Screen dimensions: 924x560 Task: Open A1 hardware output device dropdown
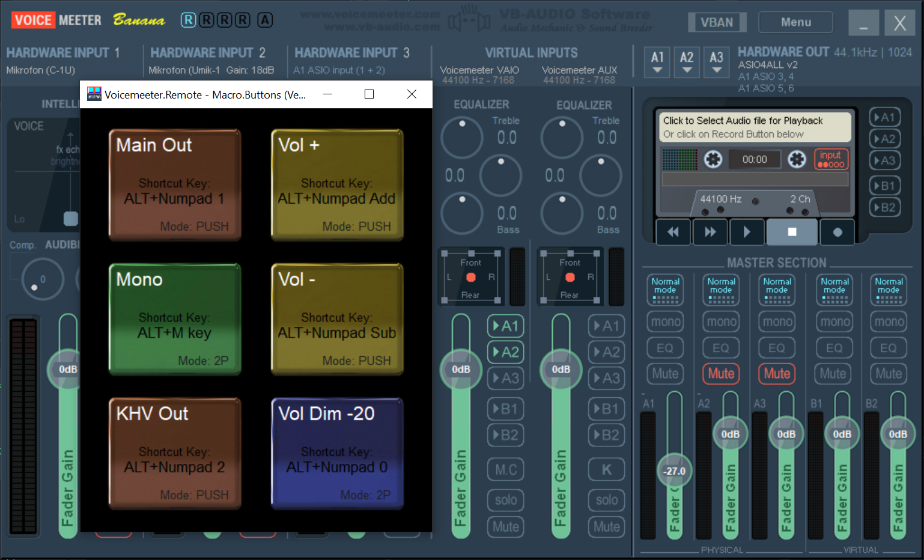658,62
